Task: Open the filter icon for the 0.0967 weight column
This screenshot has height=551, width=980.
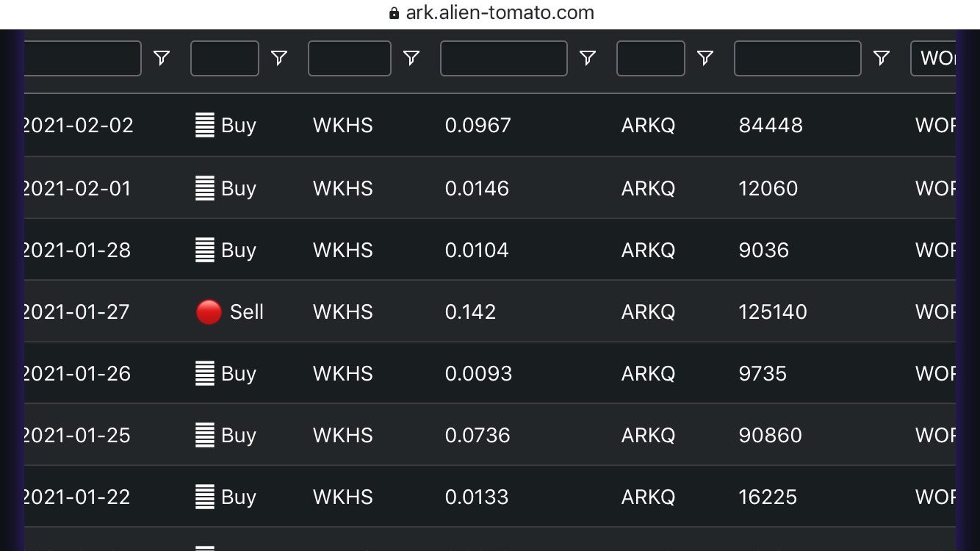Action: click(x=588, y=58)
